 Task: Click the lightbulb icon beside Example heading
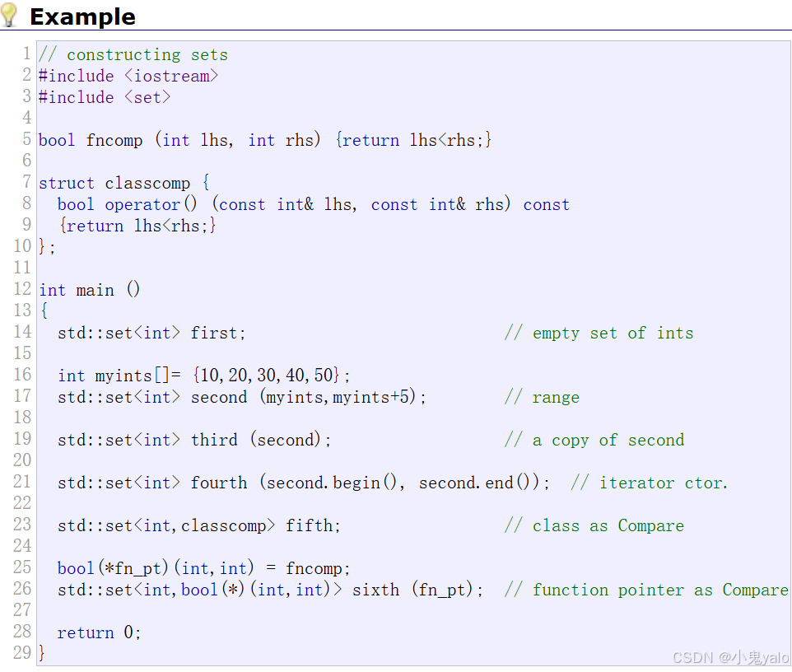[x=10, y=15]
